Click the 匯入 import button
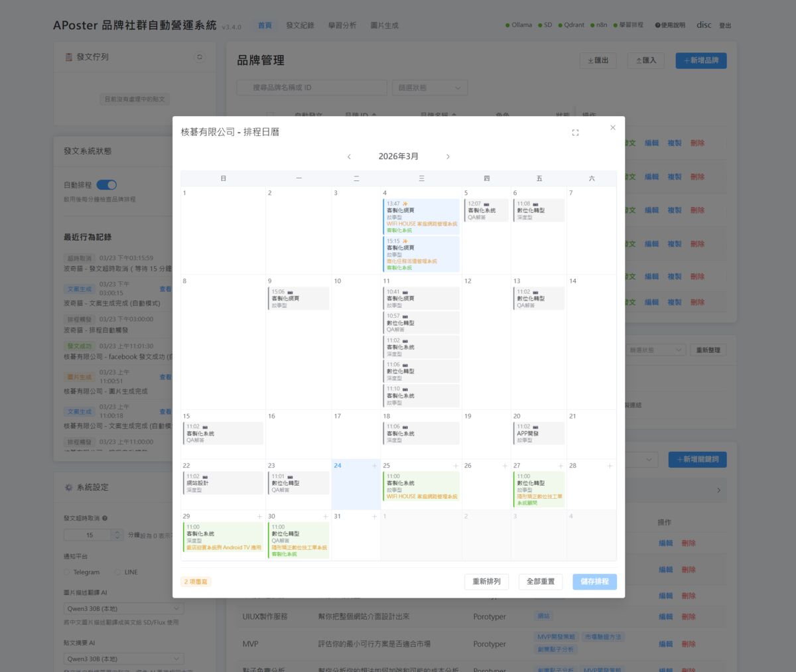796x672 pixels. [645, 60]
